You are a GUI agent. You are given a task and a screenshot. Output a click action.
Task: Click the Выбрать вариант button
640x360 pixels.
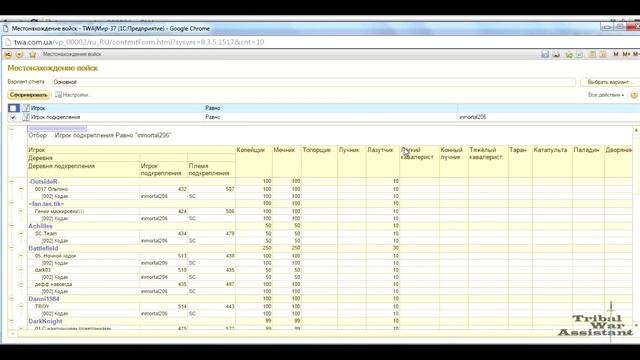(x=609, y=82)
